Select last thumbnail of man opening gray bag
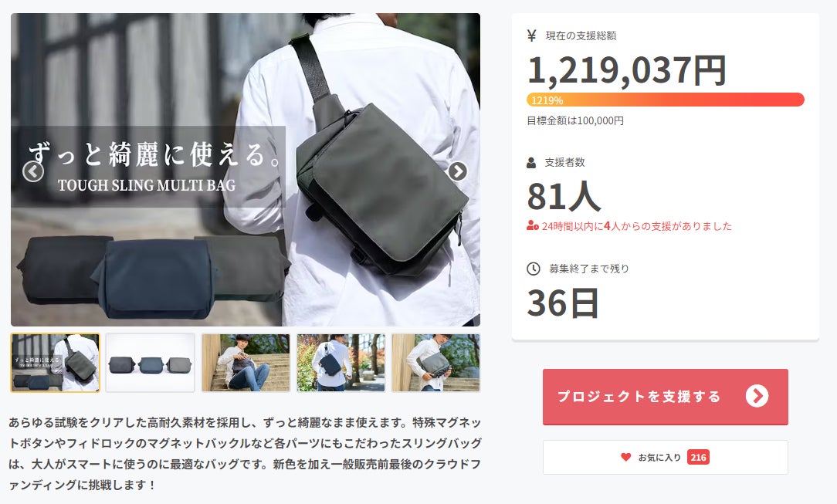This screenshot has height=504, width=837. 435,363
